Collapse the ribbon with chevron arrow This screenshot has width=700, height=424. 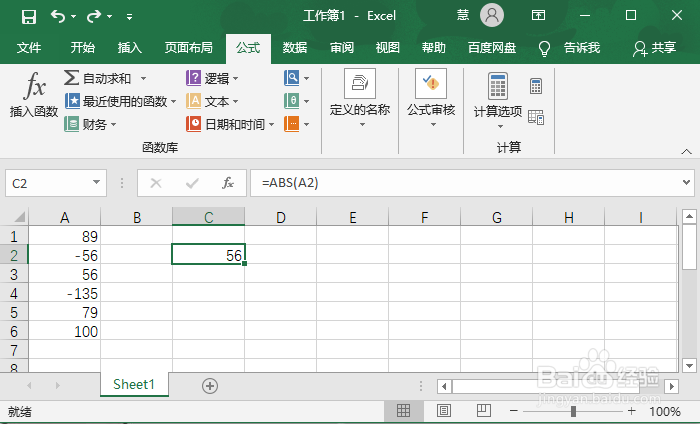(686, 152)
